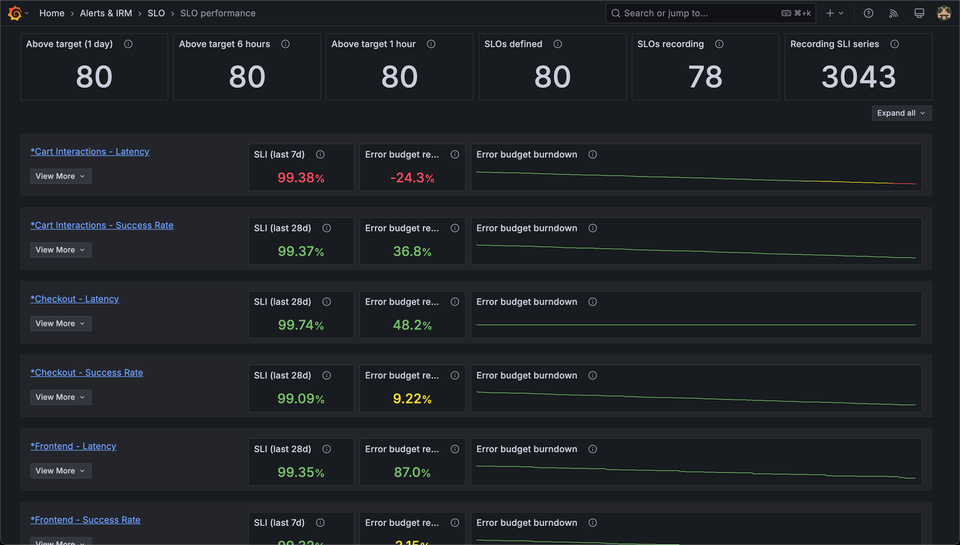Click the 99.38% SLI value

click(301, 178)
